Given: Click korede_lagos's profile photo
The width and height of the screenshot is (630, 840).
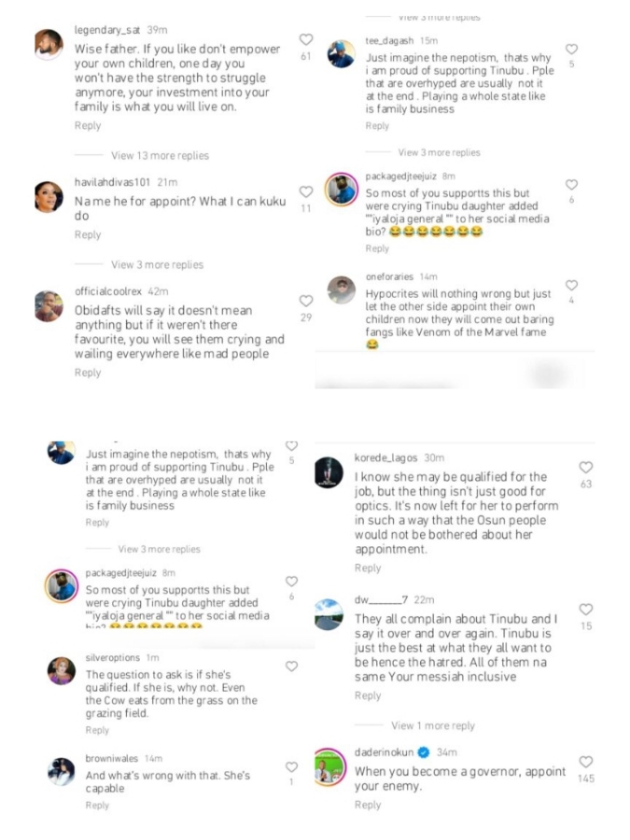Looking at the screenshot, I should point(330,472).
